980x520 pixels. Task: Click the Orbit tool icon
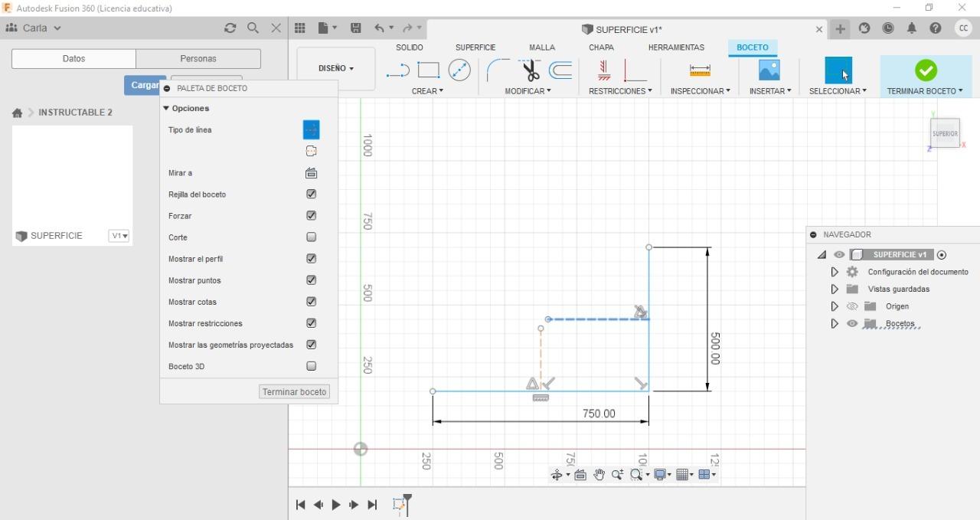pyautogui.click(x=557, y=475)
